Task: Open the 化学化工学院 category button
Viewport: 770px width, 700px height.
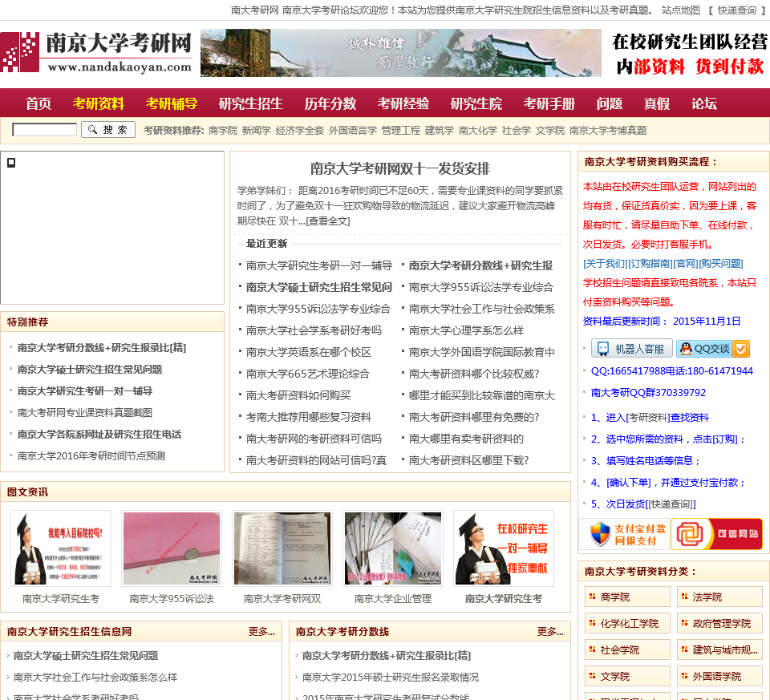Action: pyautogui.click(x=627, y=623)
